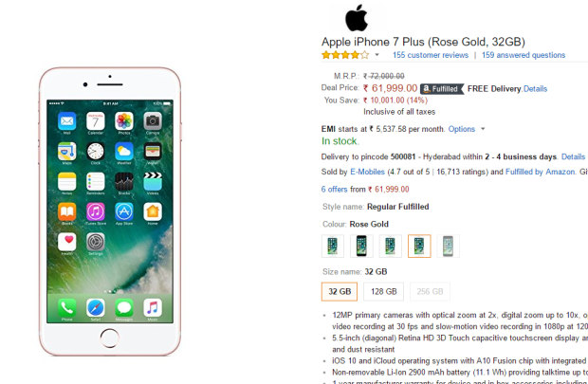Select the 256 GB size option
The height and width of the screenshot is (384, 588).
click(430, 291)
